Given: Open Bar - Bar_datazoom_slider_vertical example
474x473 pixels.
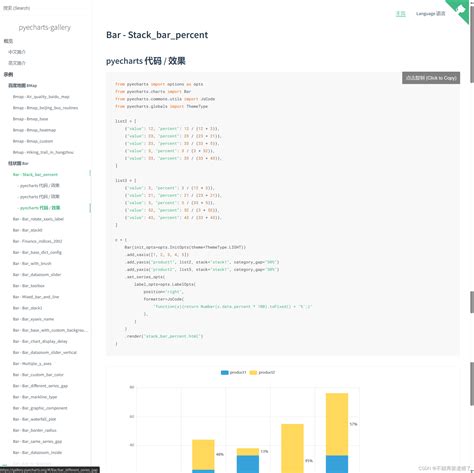Looking at the screenshot, I should tap(45, 352).
